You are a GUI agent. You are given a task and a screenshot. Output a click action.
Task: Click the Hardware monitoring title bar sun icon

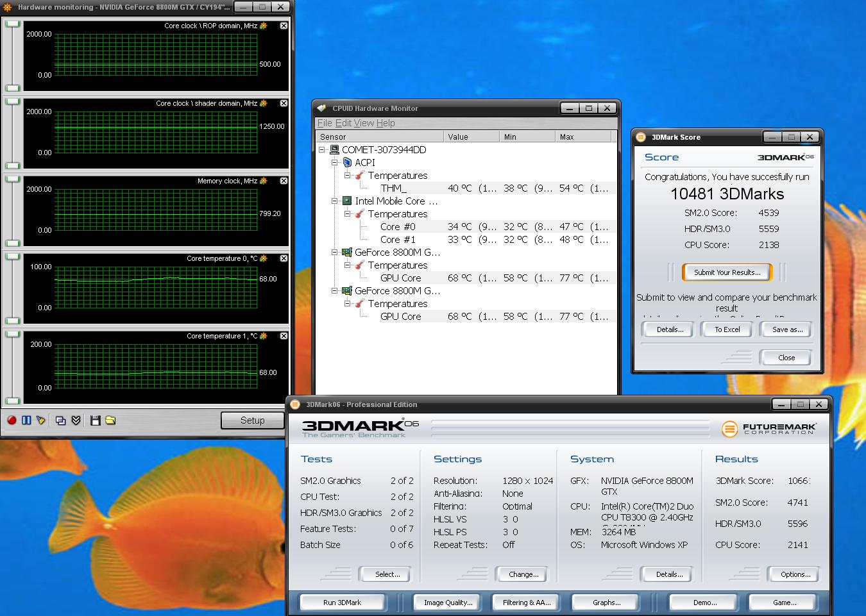coord(8,7)
